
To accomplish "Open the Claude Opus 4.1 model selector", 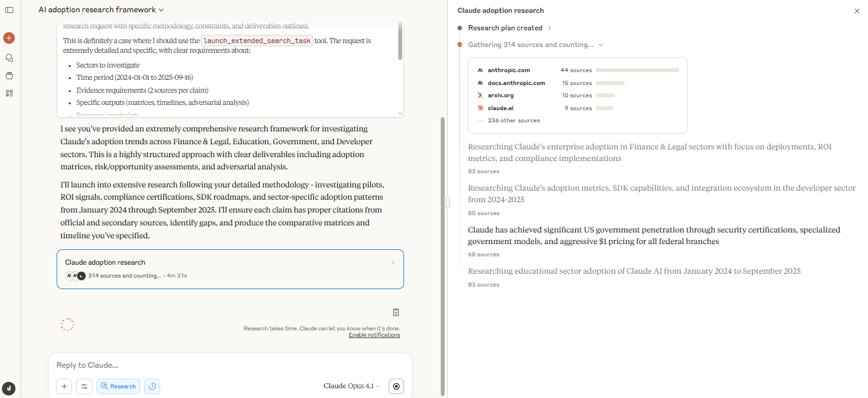I will 351,386.
